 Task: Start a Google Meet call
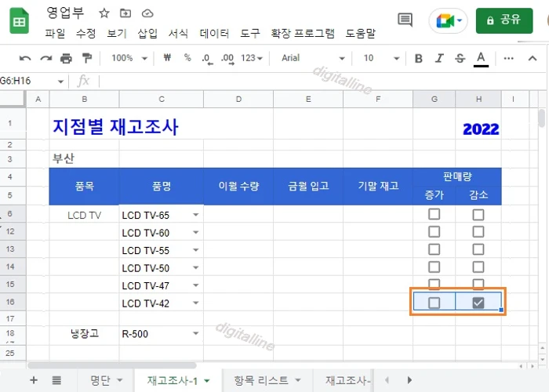[x=449, y=20]
